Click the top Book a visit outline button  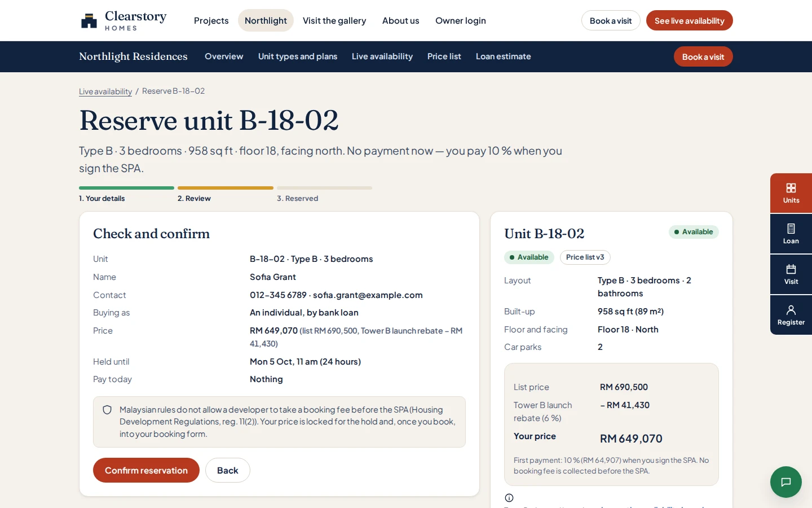611,20
